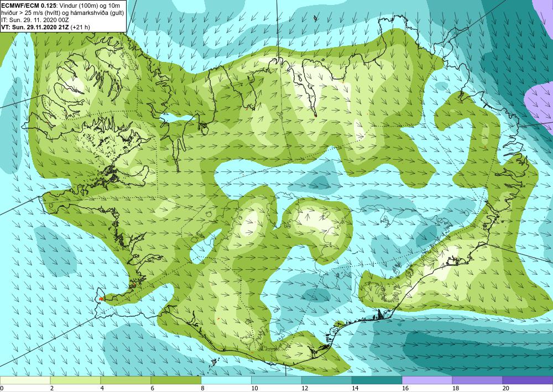Select the aqua 10–12 legend swatch
This screenshot has width=553, height=392.
[276, 380]
